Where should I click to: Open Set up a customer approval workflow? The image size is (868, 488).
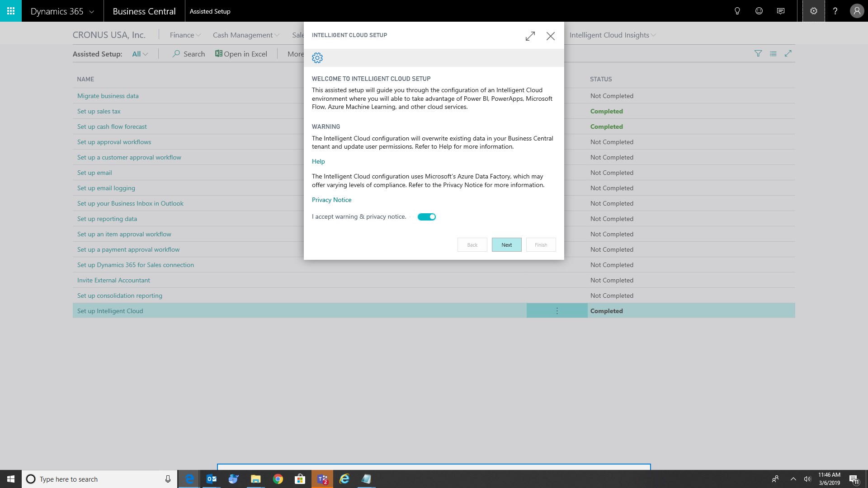point(129,157)
